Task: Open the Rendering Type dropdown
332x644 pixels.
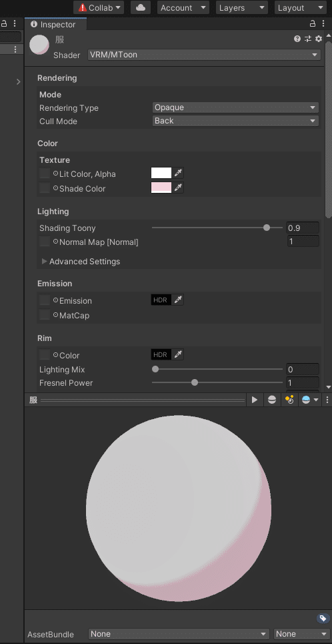Action: (x=235, y=107)
